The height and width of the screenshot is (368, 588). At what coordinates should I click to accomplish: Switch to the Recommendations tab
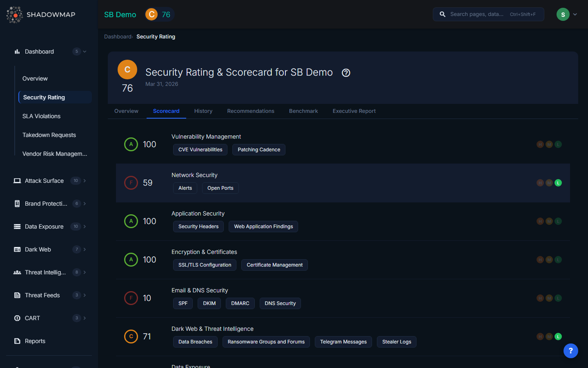pyautogui.click(x=250, y=111)
